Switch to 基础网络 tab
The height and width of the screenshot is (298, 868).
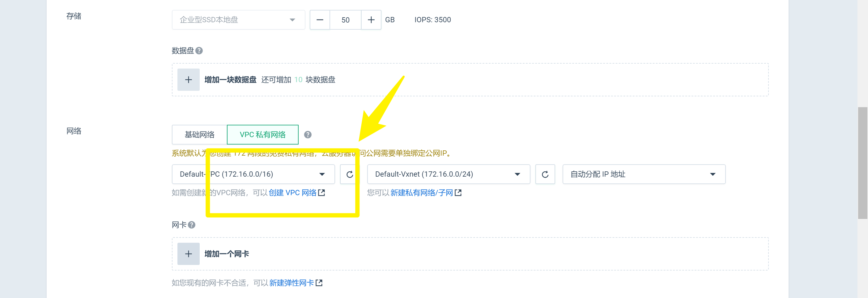click(199, 135)
